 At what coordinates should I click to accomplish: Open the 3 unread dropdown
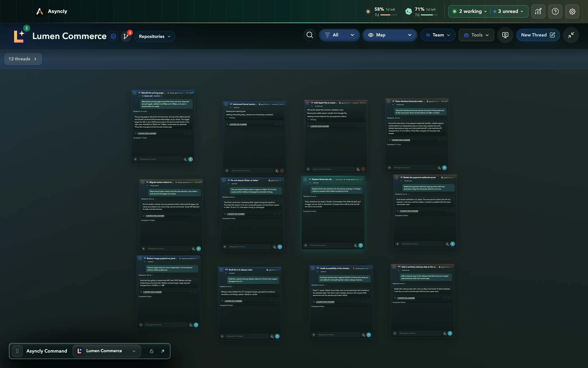[508, 11]
